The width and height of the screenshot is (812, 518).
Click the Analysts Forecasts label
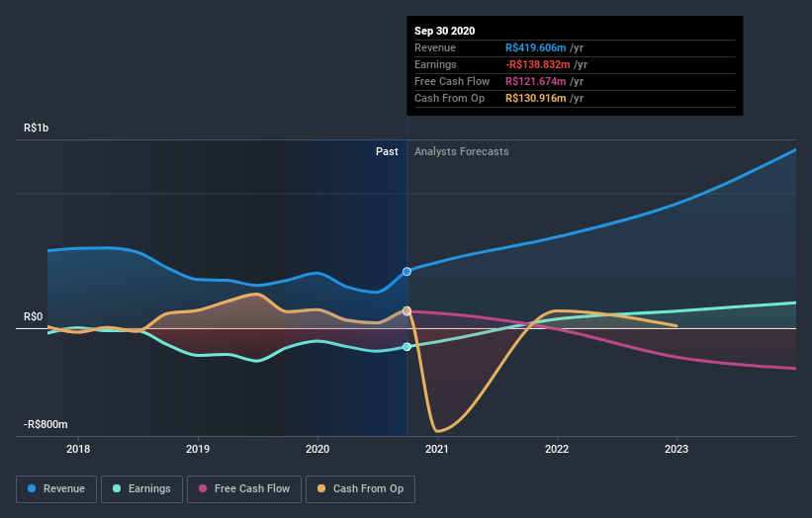(462, 151)
